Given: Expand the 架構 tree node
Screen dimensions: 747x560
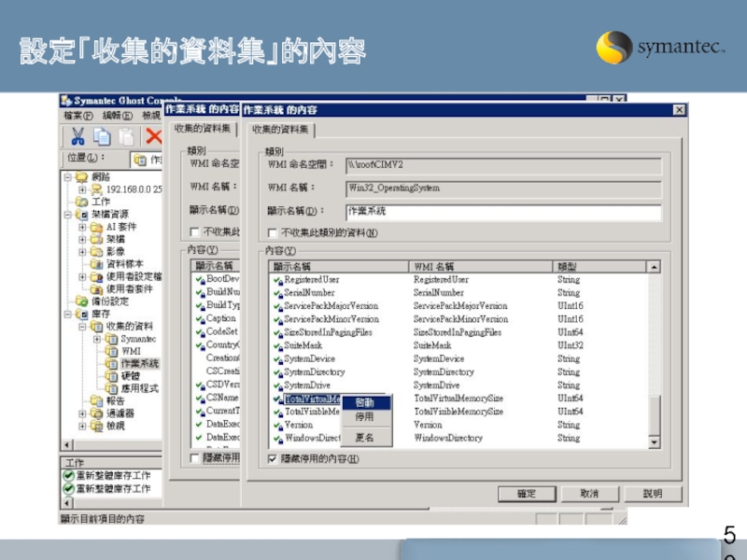Looking at the screenshot, I should pyautogui.click(x=82, y=239).
